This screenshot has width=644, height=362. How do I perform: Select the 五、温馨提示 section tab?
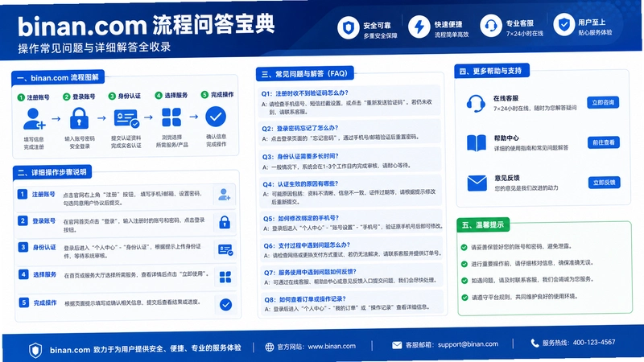click(483, 225)
